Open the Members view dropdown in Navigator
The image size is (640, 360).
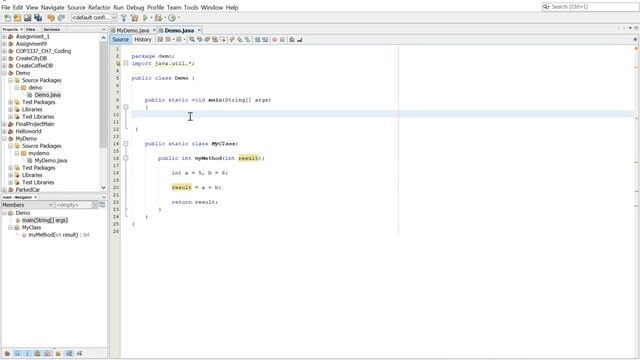pyautogui.click(x=51, y=205)
